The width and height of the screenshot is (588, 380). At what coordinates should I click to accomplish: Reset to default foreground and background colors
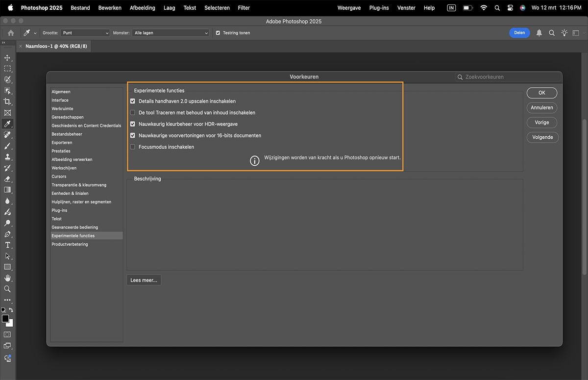(3, 310)
